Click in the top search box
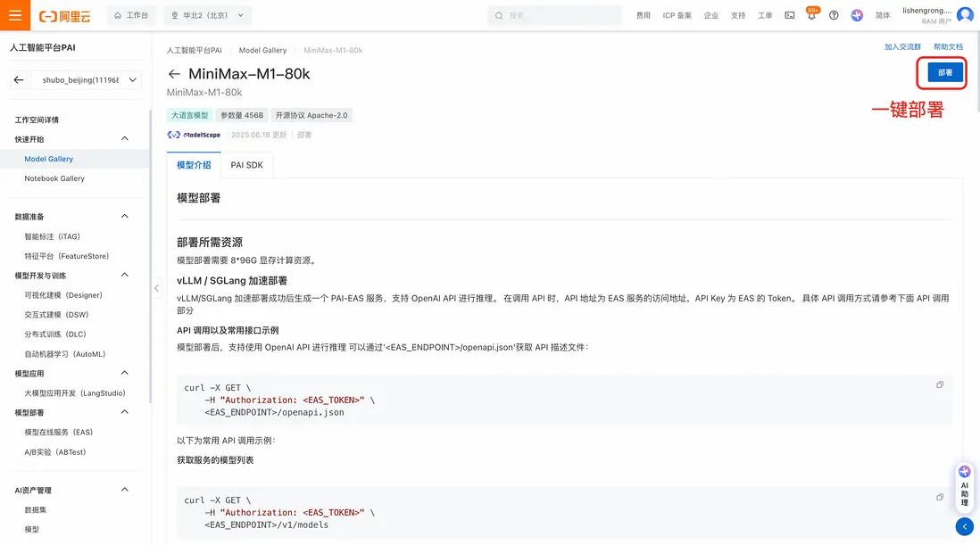Image resolution: width=980 pixels, height=545 pixels. (x=555, y=15)
